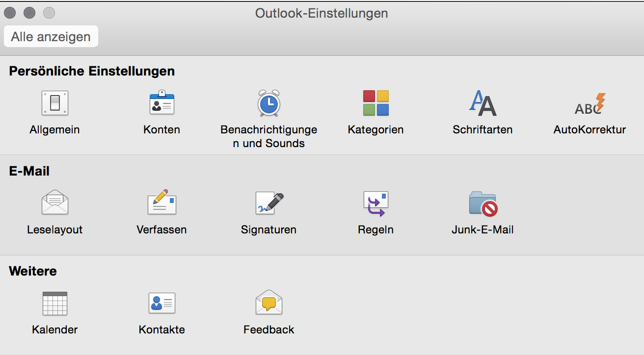Screen dimensions: 644x355
Task: Open Kontakte contact card icon
Action: (x=161, y=304)
